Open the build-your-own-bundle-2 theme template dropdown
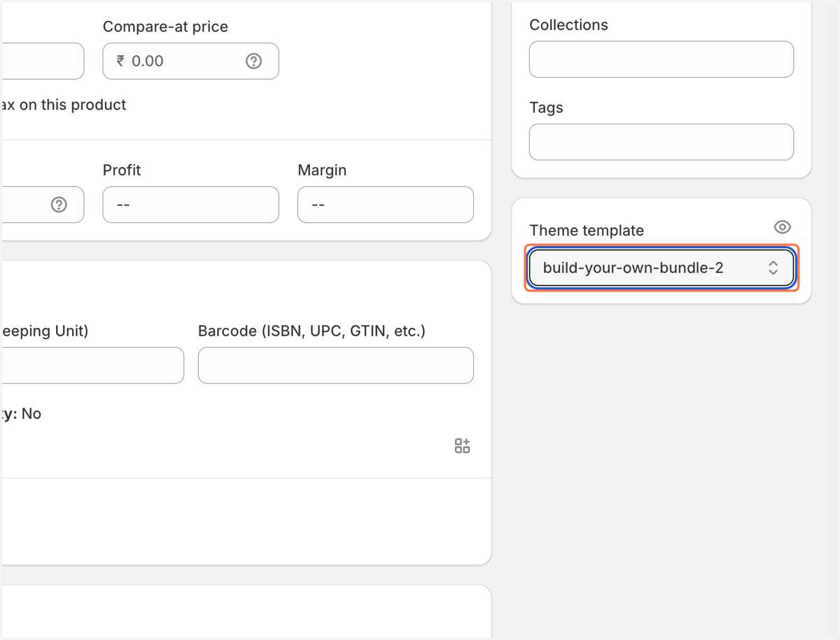This screenshot has width=840, height=640. pyautogui.click(x=661, y=268)
